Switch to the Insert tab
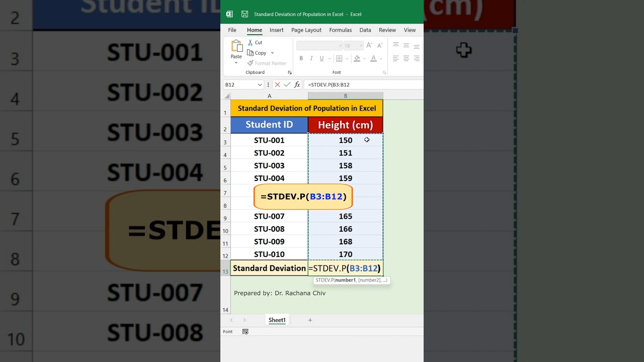Viewport: 644px width, 362px height. 276,30
